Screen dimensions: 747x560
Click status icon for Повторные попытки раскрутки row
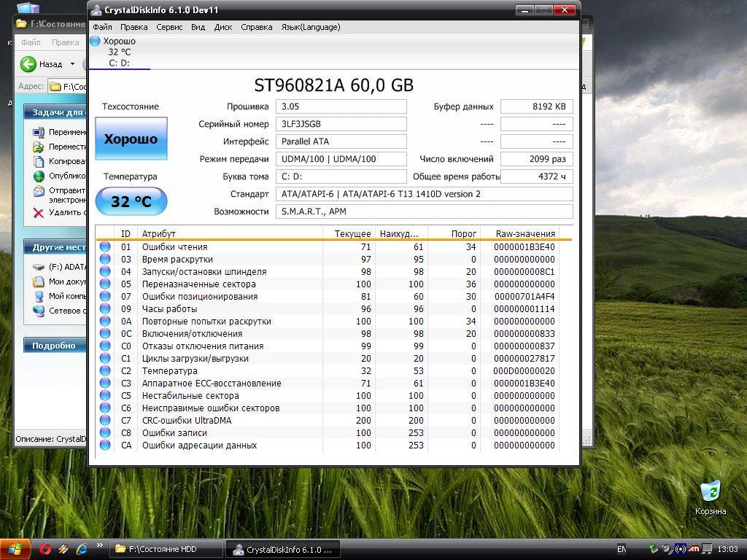point(105,321)
